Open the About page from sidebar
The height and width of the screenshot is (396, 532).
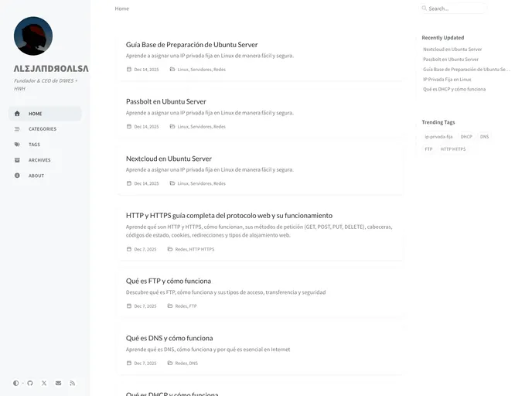36,176
